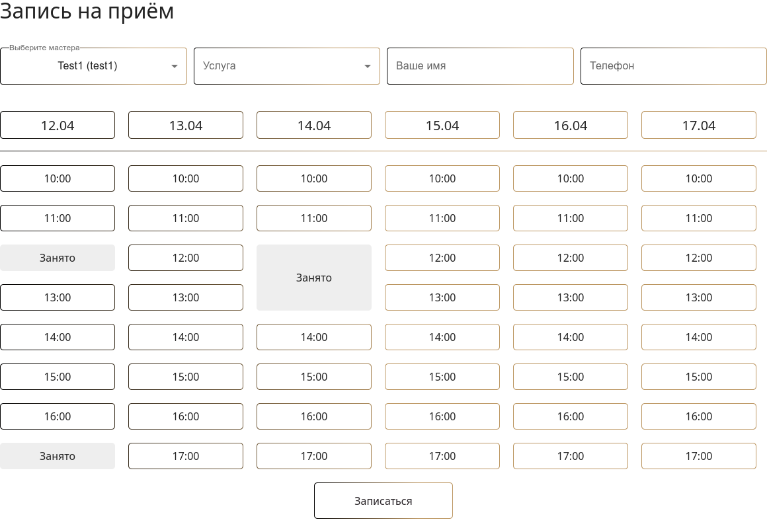
Task: Select the 12.04 date tab
Action: pyautogui.click(x=58, y=126)
